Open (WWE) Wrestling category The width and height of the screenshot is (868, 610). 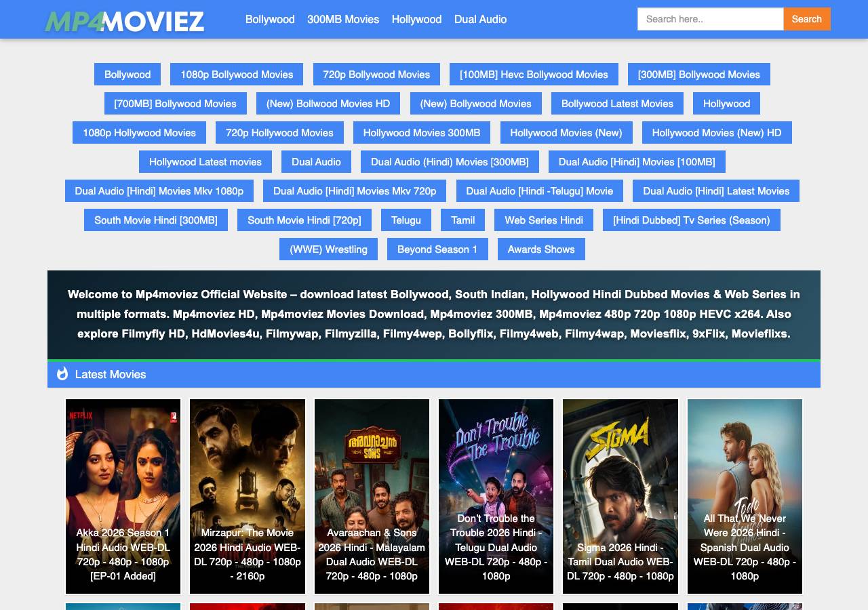tap(328, 249)
